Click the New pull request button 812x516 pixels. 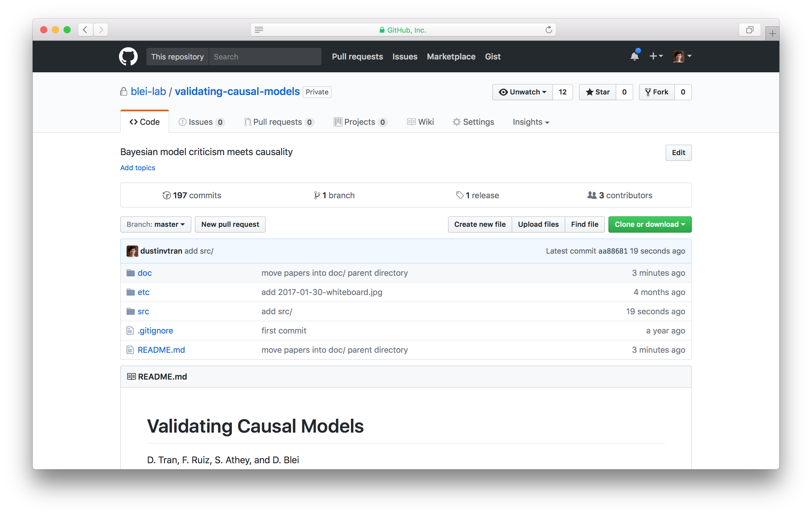click(x=230, y=224)
